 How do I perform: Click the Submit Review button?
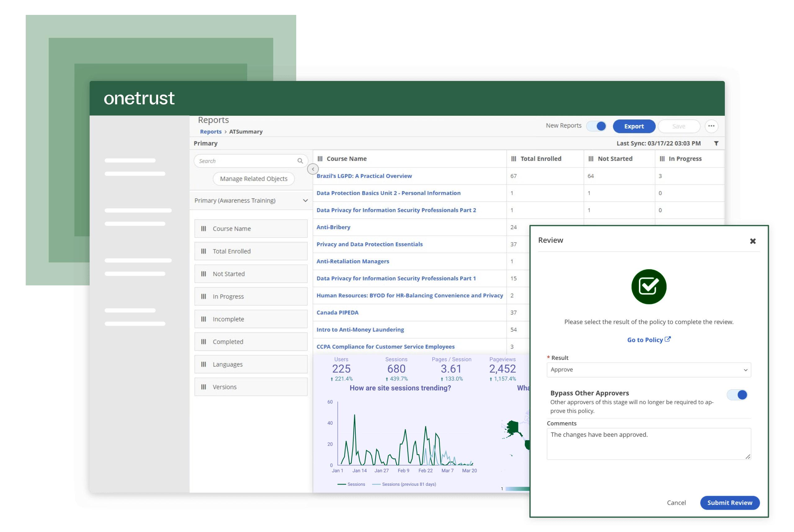[729, 503]
